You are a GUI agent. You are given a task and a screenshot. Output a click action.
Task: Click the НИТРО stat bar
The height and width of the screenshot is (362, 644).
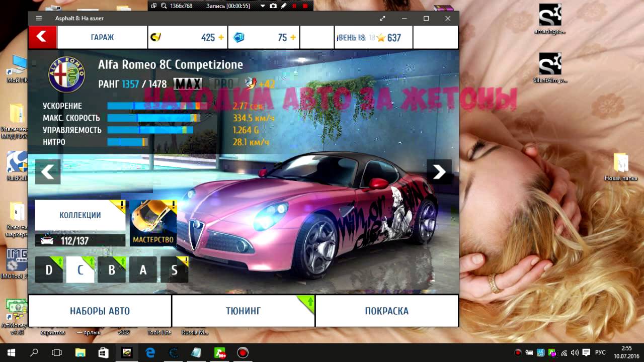tap(127, 142)
